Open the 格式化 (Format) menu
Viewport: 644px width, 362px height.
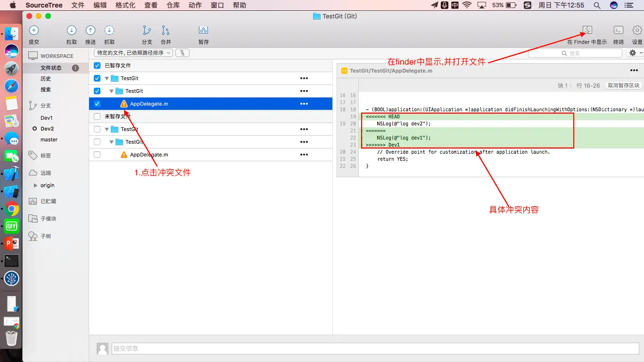125,5
